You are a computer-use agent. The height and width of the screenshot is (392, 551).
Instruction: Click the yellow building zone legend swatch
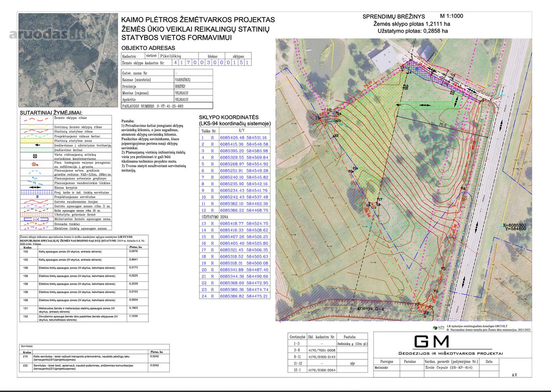point(37,141)
